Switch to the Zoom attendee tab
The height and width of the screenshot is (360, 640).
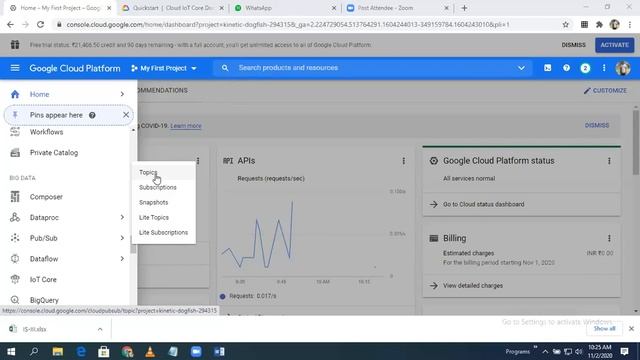tap(398, 8)
